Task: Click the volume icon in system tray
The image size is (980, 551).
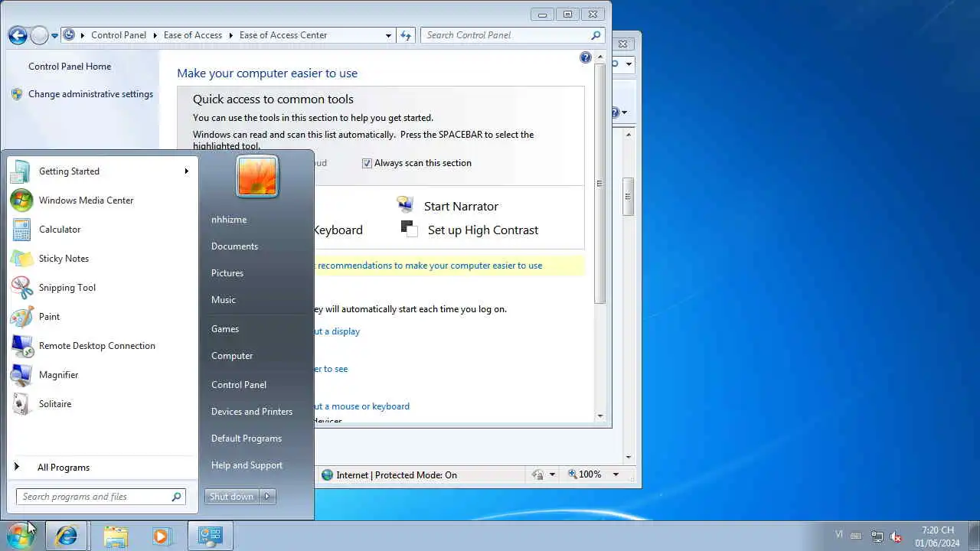Action: coord(895,536)
